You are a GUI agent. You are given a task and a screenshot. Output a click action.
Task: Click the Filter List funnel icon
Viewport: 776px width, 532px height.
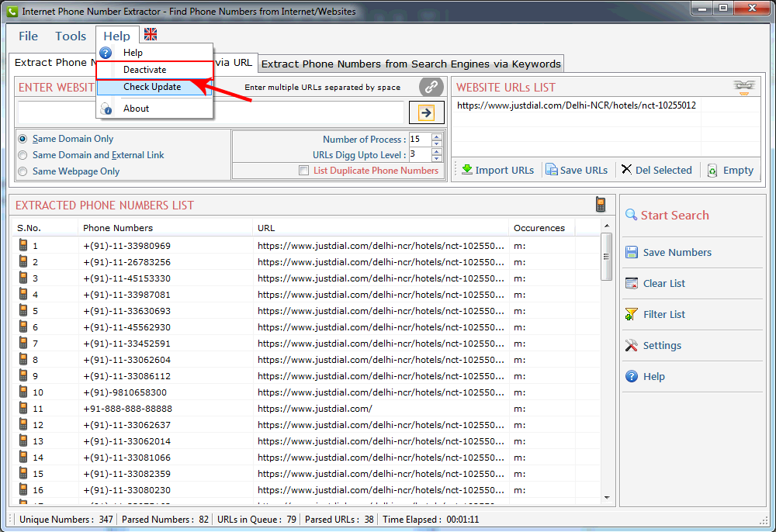click(631, 314)
